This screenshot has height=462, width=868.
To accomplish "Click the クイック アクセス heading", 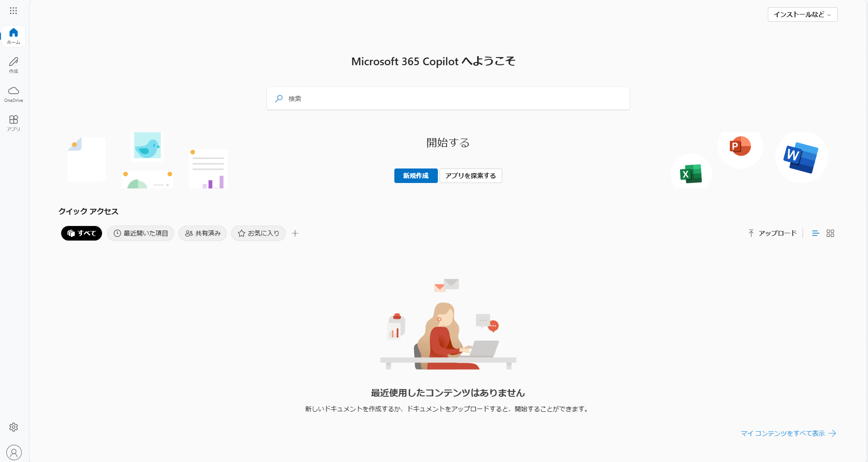I will pos(88,212).
